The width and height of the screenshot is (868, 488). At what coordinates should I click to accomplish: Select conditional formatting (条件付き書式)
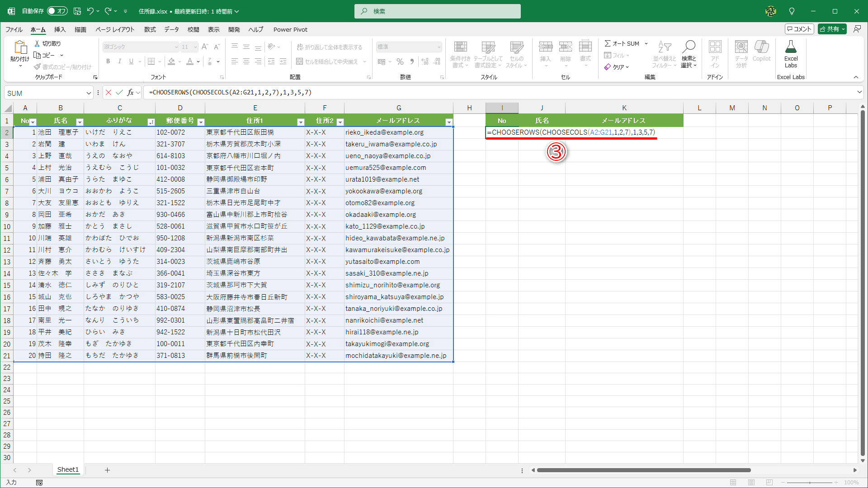tap(460, 54)
